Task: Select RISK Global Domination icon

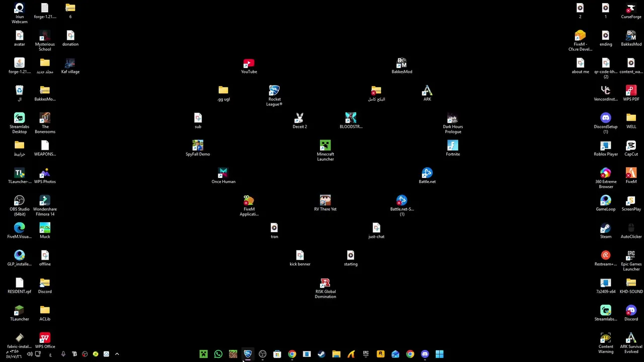Action: (325, 289)
